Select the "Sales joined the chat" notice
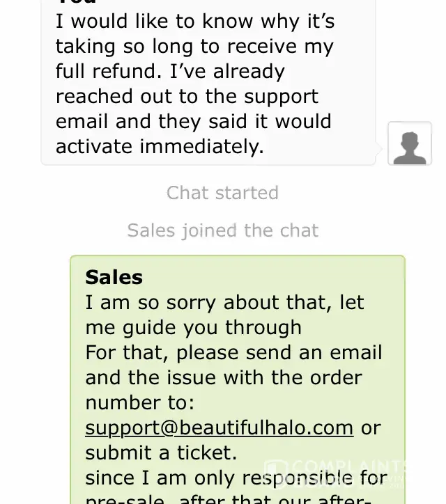The image size is (446, 504). point(222,230)
